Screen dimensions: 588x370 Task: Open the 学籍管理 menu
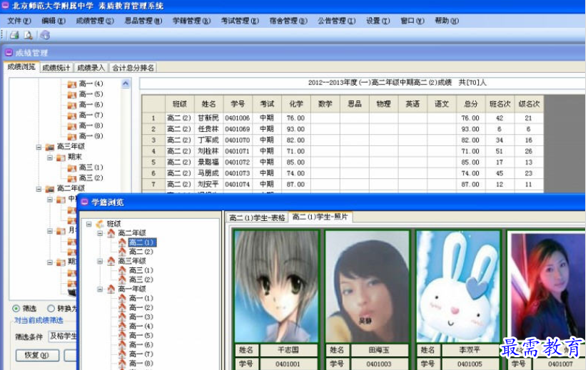coord(192,21)
